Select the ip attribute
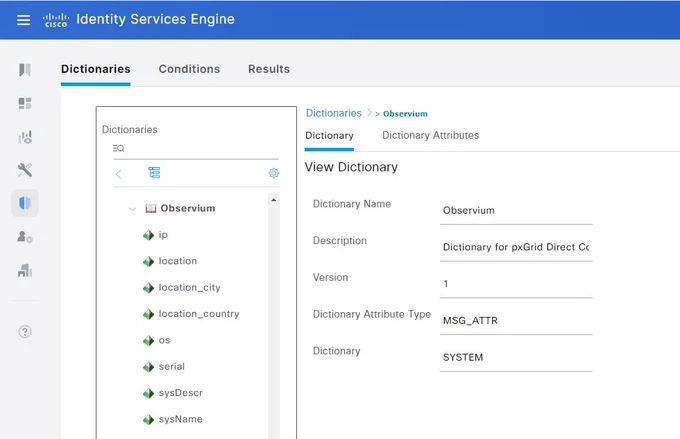The height and width of the screenshot is (439, 680). tap(163, 235)
